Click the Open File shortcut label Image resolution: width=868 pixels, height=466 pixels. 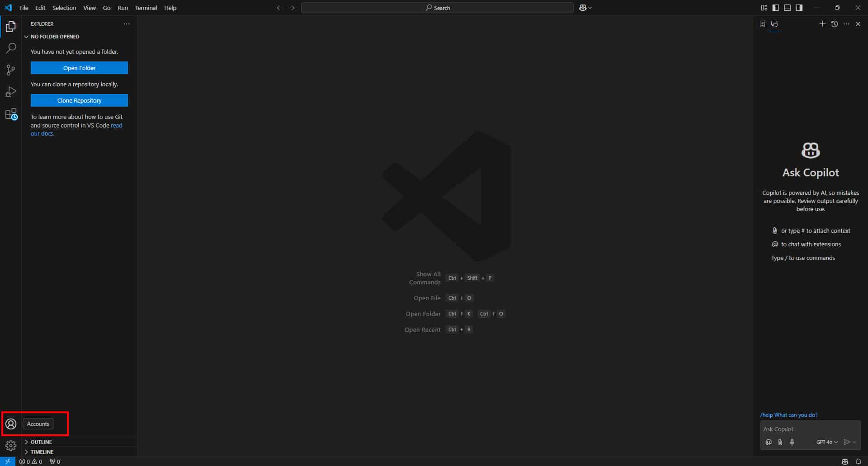pos(427,298)
